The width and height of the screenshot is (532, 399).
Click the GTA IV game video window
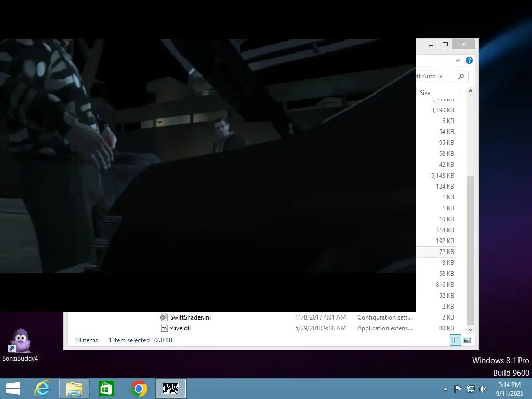208,155
